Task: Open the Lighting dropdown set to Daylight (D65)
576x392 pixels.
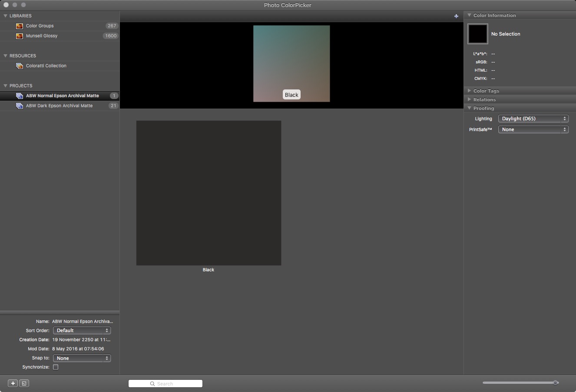Action: tap(533, 119)
